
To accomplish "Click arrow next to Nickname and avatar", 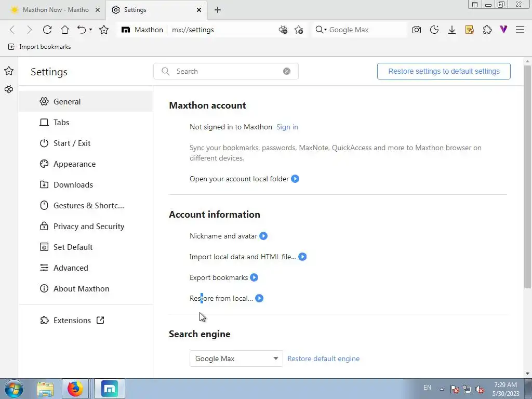I will (x=263, y=236).
